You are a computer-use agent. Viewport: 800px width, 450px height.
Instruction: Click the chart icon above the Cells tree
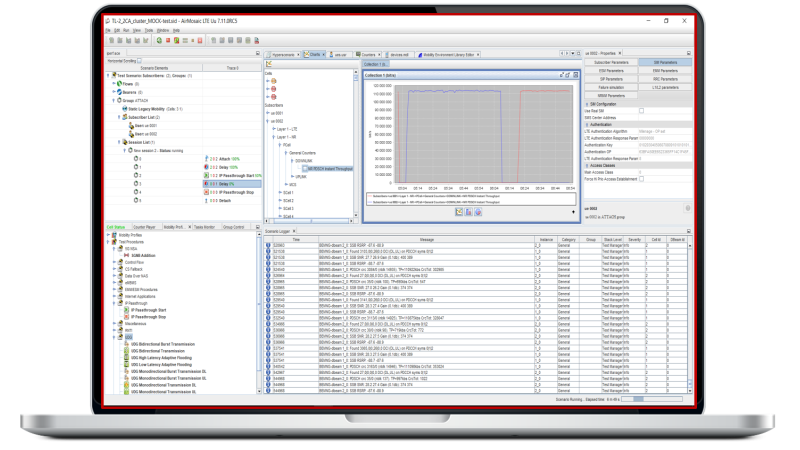pyautogui.click(x=269, y=64)
